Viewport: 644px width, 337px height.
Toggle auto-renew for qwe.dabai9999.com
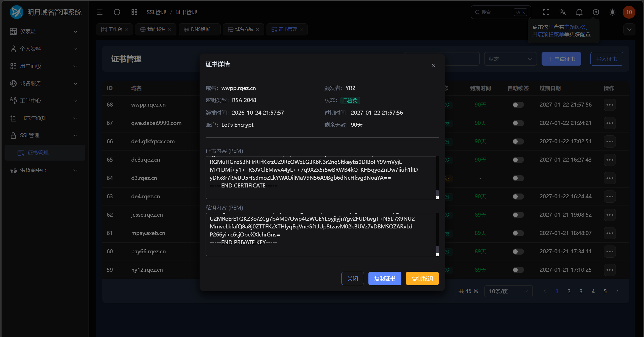pyautogui.click(x=518, y=123)
